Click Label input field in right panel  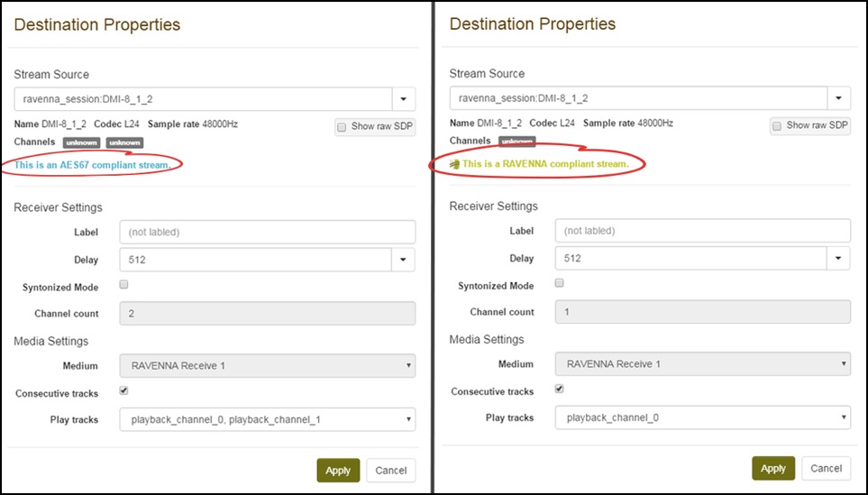click(x=703, y=230)
